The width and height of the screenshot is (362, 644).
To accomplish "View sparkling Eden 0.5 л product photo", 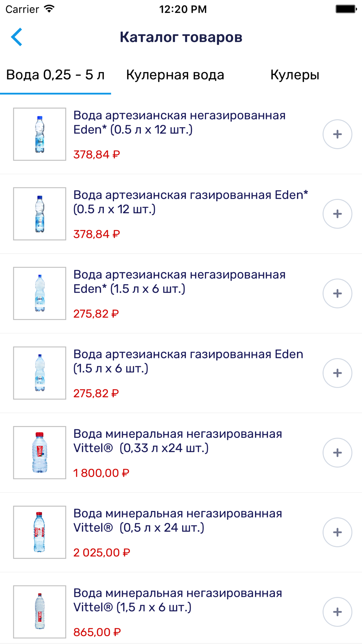I will pyautogui.click(x=40, y=214).
